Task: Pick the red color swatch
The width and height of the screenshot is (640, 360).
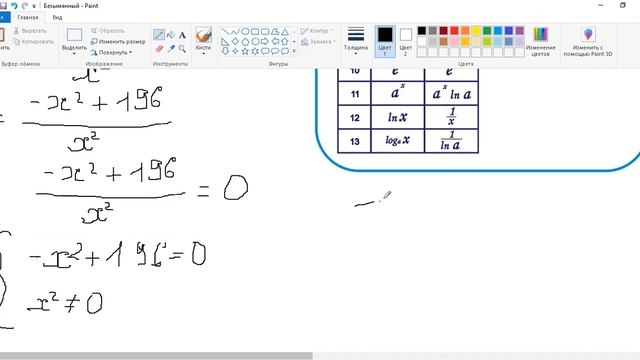Action: click(x=454, y=31)
